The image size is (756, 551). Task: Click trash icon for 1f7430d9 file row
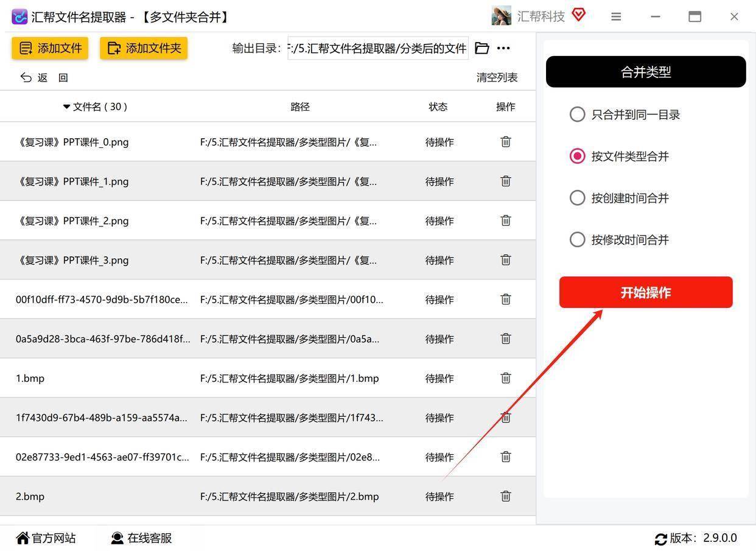pyautogui.click(x=506, y=418)
